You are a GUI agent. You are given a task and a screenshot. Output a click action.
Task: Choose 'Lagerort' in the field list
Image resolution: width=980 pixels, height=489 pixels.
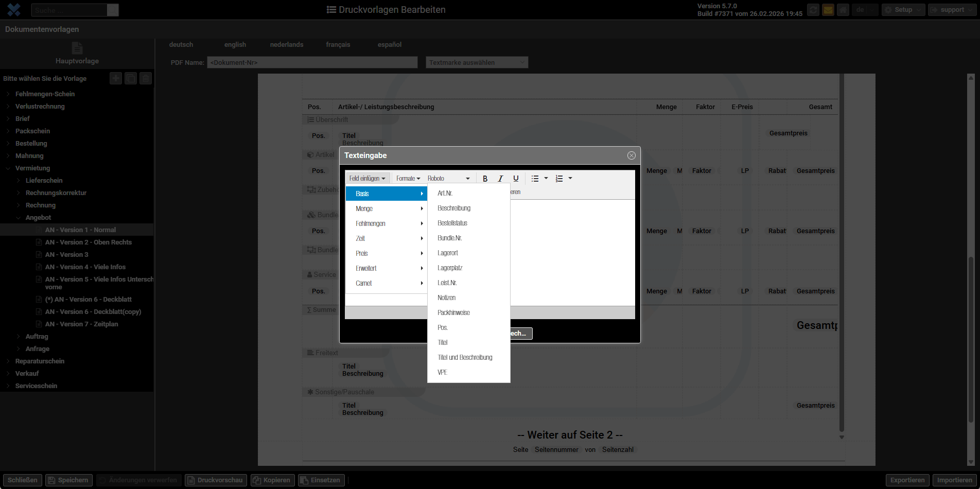click(x=447, y=253)
